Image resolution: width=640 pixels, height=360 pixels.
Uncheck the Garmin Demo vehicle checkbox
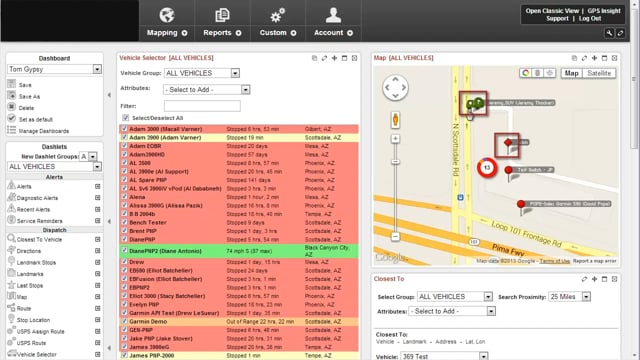coord(124,321)
